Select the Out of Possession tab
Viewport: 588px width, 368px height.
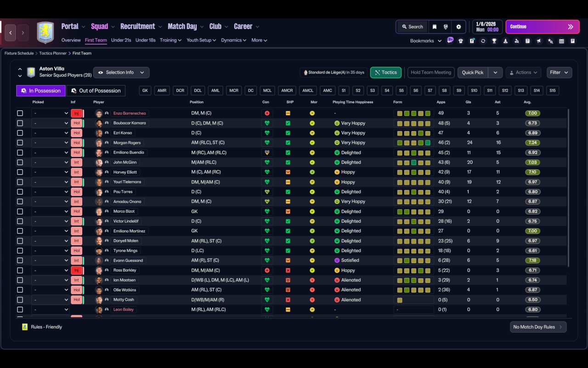click(96, 91)
